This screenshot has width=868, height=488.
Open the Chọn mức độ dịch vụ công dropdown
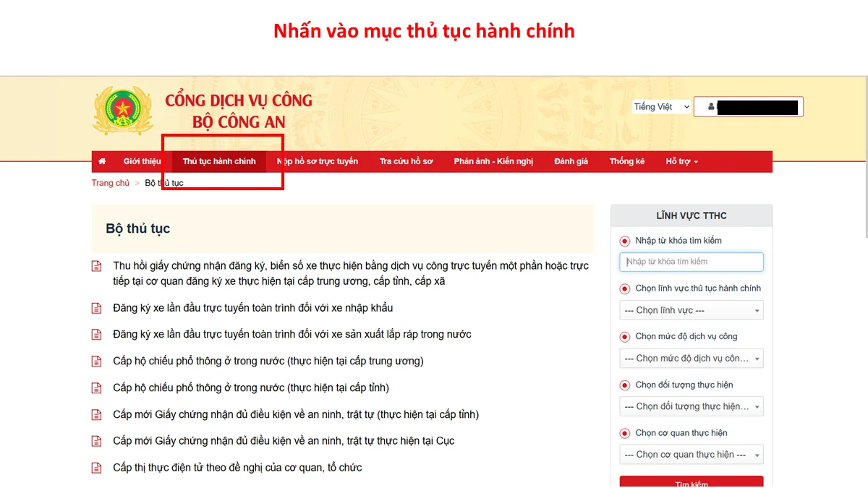tap(692, 359)
